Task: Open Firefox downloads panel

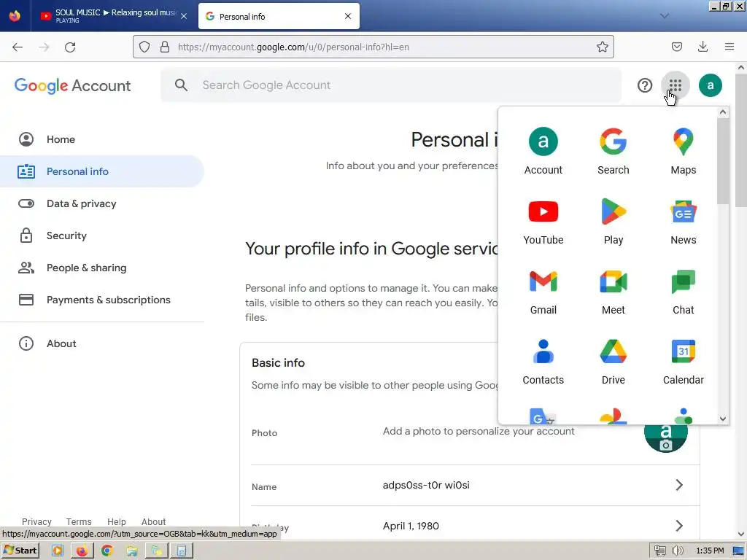Action: pos(703,47)
